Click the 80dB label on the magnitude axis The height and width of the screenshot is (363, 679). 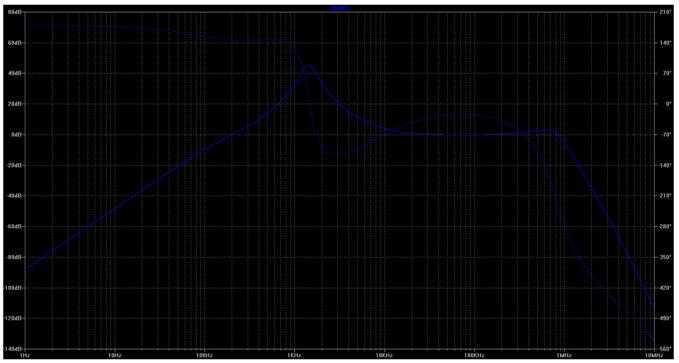(x=15, y=13)
